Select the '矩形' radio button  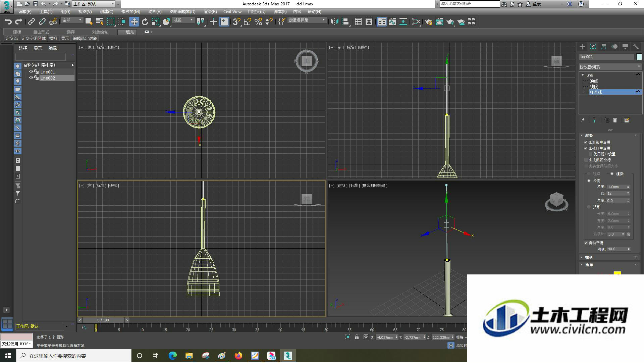[x=589, y=207]
